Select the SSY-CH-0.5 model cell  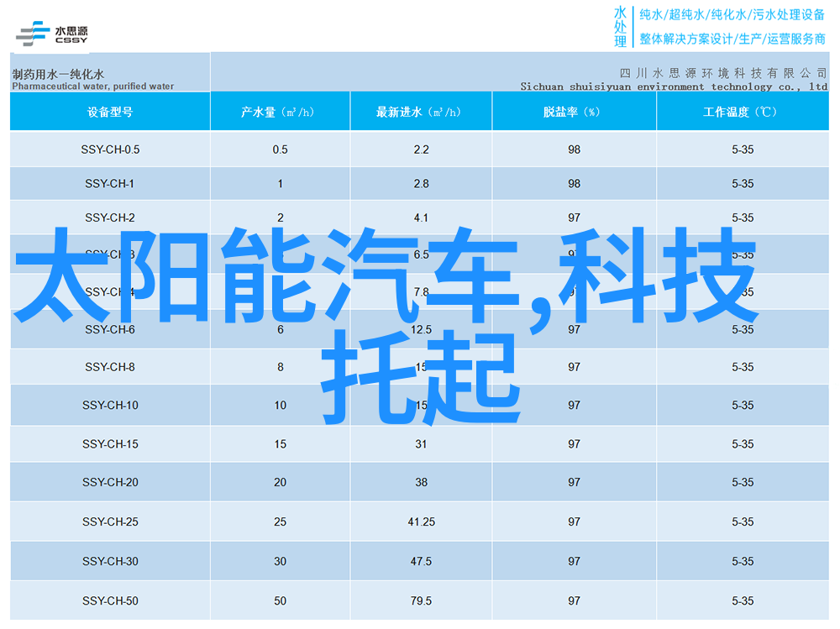[110, 149]
